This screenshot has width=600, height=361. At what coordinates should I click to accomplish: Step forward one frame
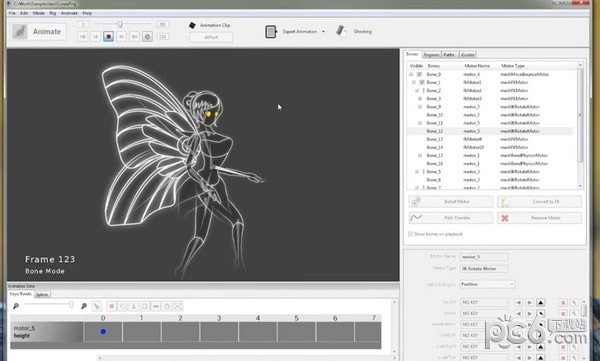[122, 36]
